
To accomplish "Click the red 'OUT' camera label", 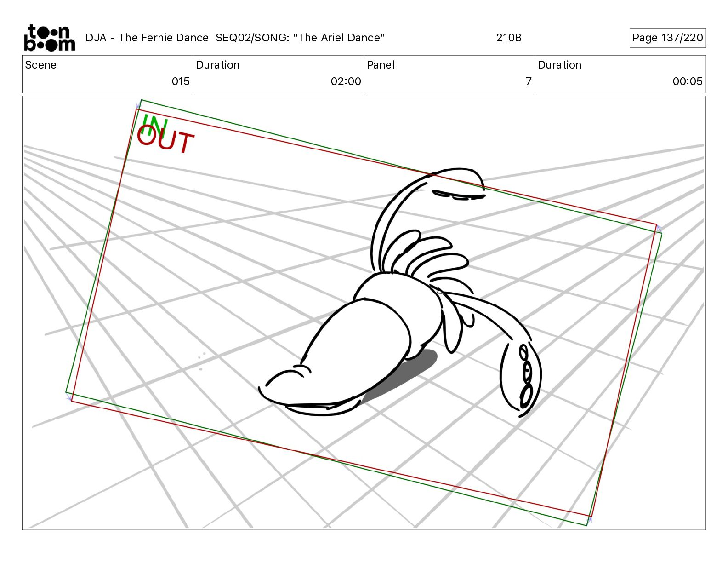I will (165, 139).
